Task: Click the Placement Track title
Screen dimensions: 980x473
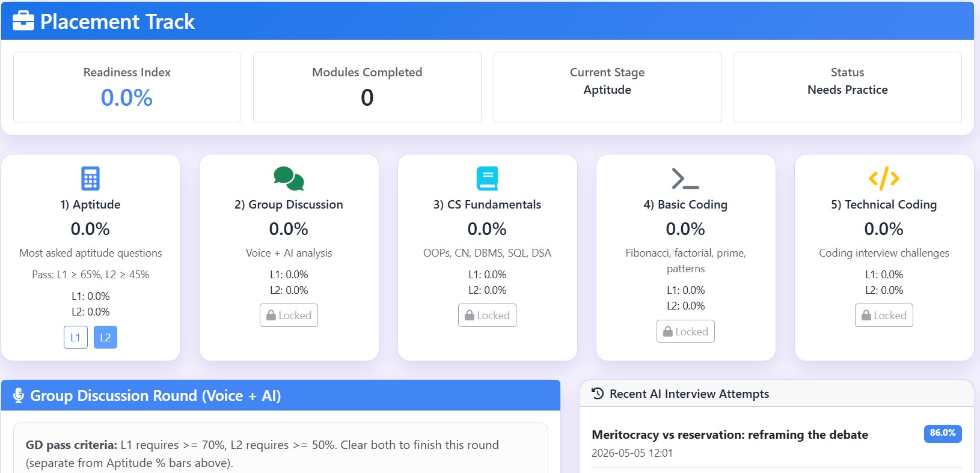Action: point(117,22)
